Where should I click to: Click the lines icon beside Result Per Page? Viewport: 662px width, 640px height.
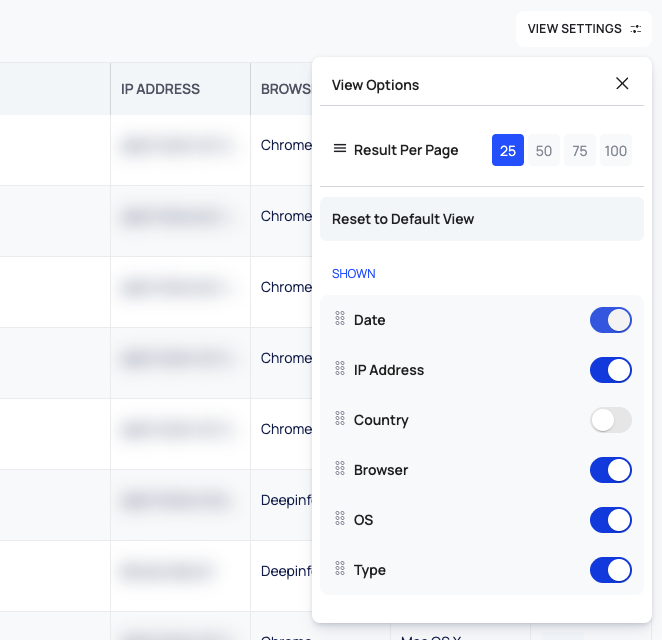coord(340,149)
